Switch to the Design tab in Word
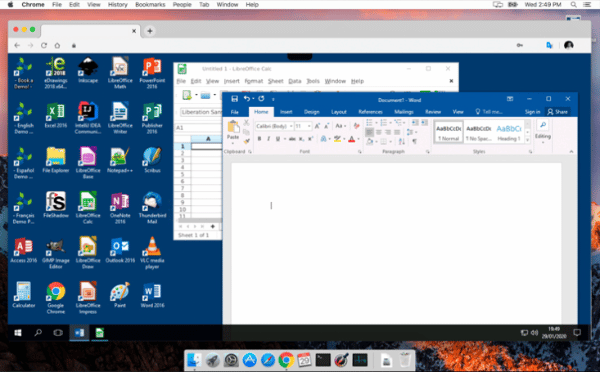 point(311,112)
